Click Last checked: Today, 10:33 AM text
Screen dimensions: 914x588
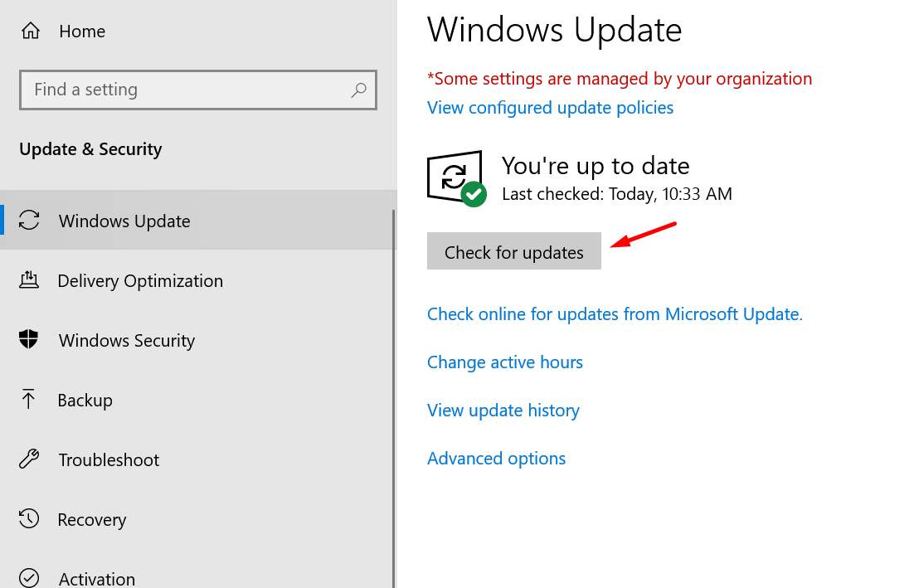pos(617,194)
